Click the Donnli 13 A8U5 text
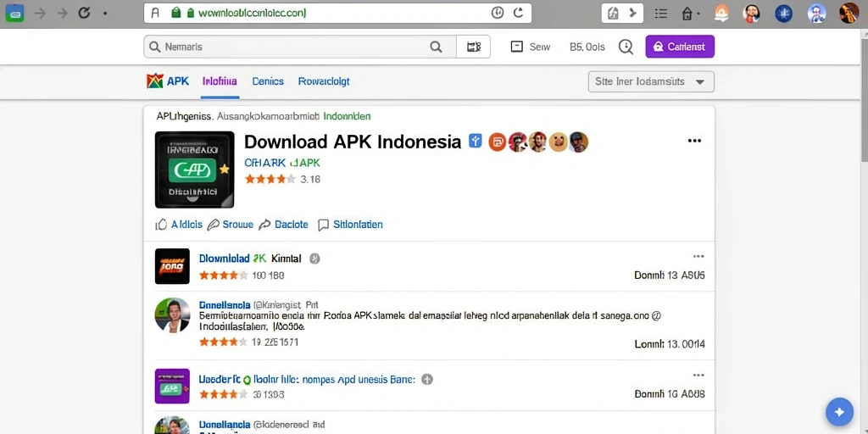This screenshot has height=434, width=868. [670, 275]
